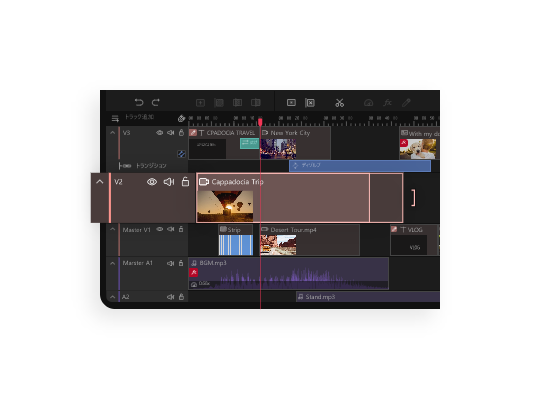Collapse the Master A1 track
Screen dimensions: 540x400
(x=113, y=263)
